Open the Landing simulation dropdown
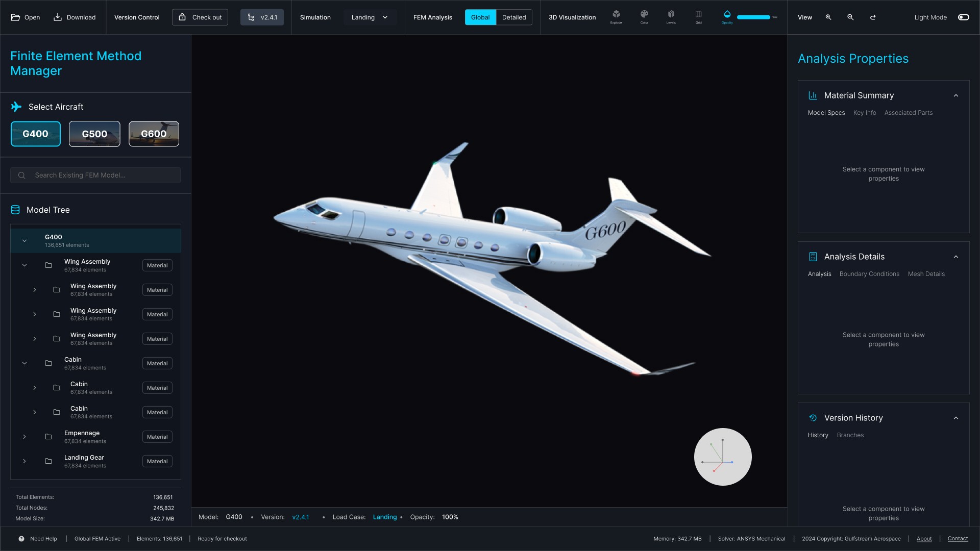Image resolution: width=980 pixels, height=551 pixels. click(x=370, y=17)
